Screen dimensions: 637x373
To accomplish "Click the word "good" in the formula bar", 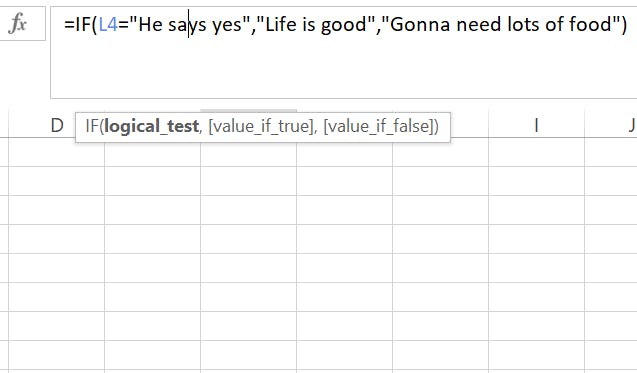I will pyautogui.click(x=343, y=25).
